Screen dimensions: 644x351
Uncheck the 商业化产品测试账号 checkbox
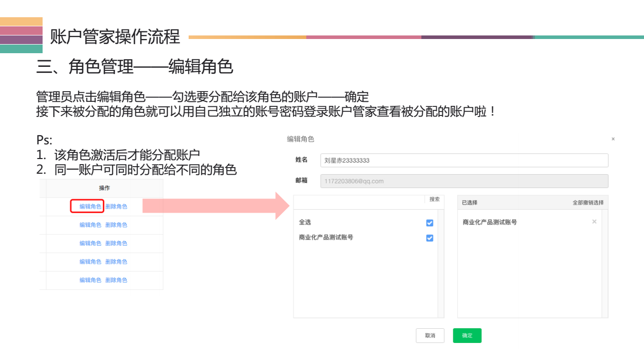coord(430,238)
